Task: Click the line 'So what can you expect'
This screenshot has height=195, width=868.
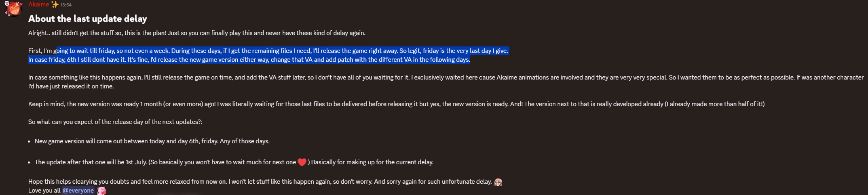Action: click(x=115, y=122)
